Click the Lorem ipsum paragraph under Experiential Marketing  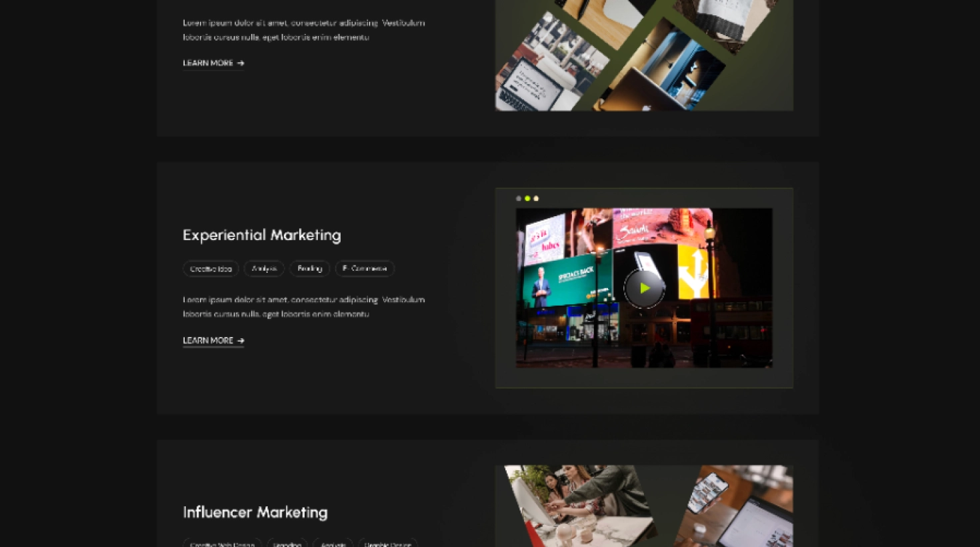point(304,307)
